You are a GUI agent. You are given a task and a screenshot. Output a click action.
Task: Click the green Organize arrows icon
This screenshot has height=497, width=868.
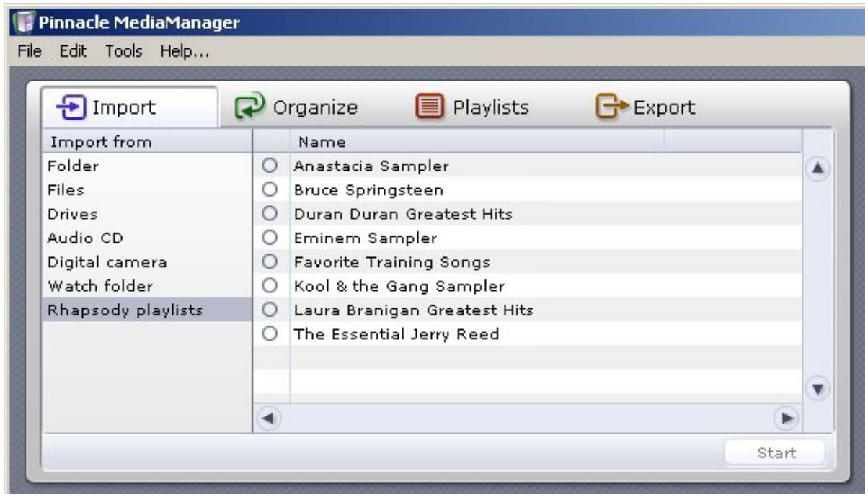(251, 107)
